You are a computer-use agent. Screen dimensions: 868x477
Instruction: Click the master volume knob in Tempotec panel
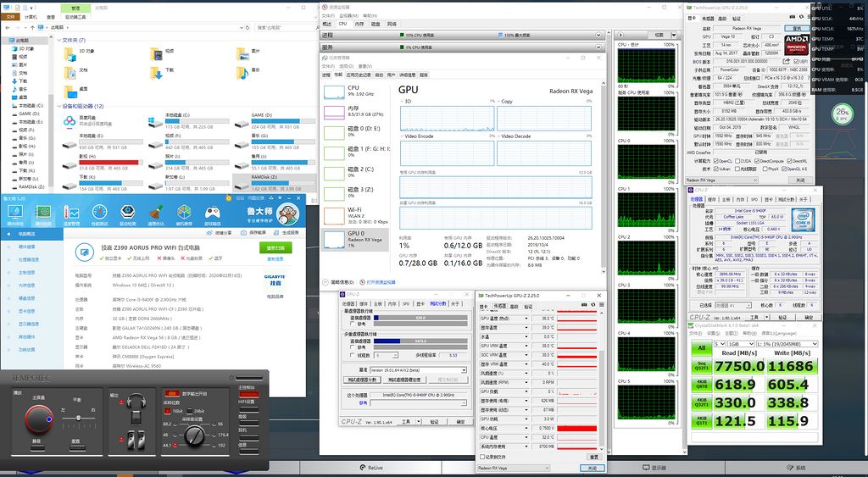pos(39,419)
